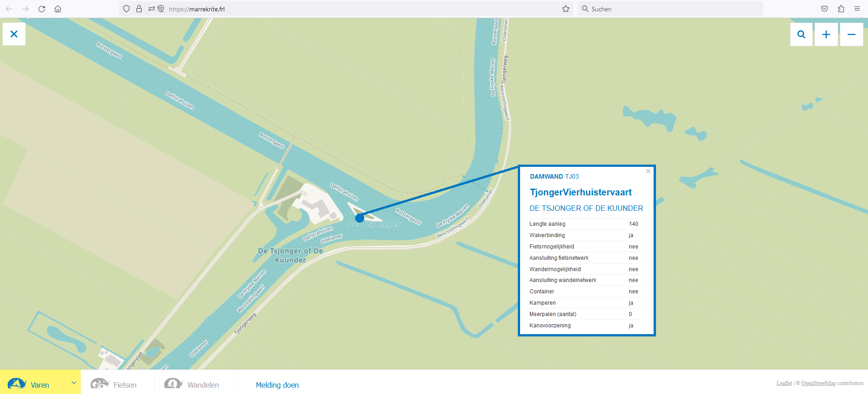Click the Suchen search field
868x394 pixels.
click(670, 9)
